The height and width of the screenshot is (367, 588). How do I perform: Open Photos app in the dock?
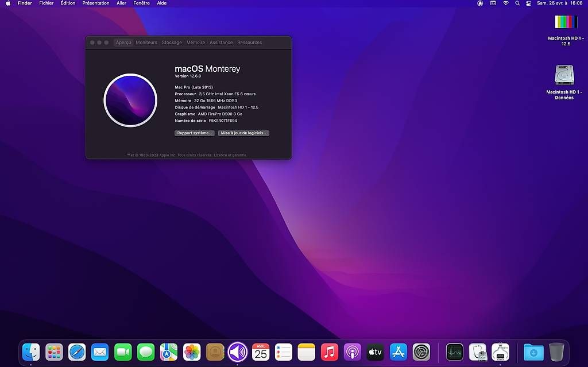point(192,353)
